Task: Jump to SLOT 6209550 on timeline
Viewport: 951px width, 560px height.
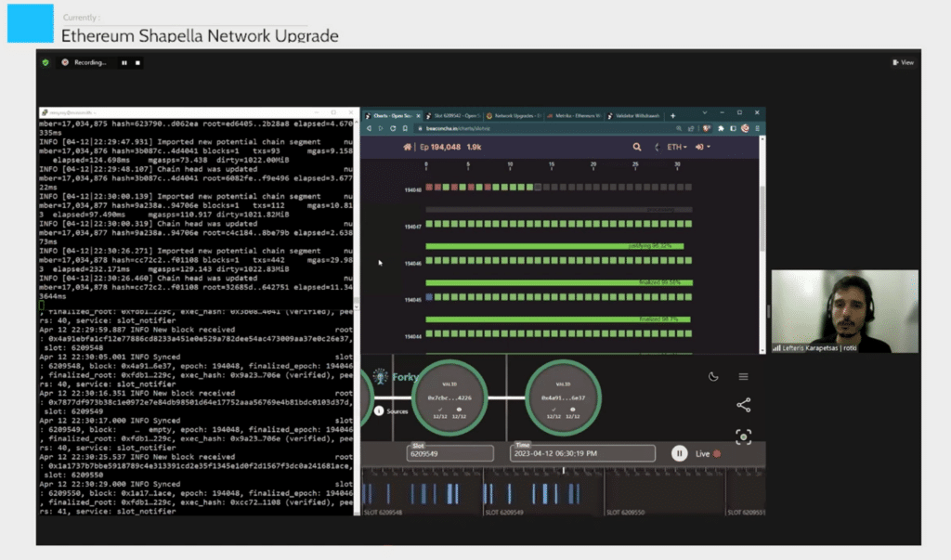Action: (625, 513)
